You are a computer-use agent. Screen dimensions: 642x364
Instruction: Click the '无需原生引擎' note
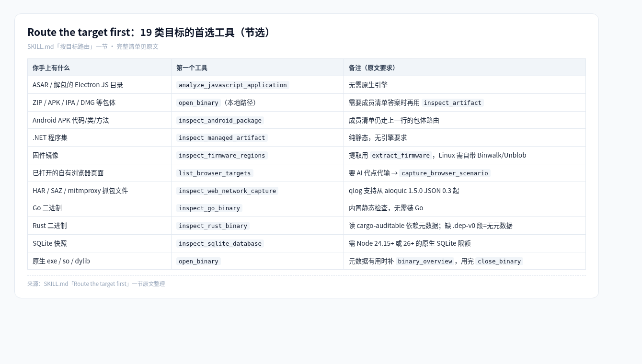368,85
